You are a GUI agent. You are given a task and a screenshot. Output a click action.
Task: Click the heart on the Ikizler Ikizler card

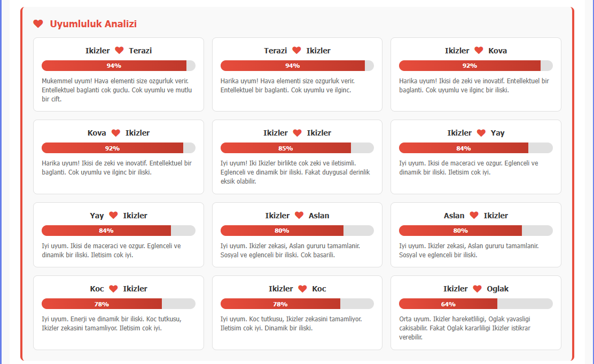(x=298, y=132)
